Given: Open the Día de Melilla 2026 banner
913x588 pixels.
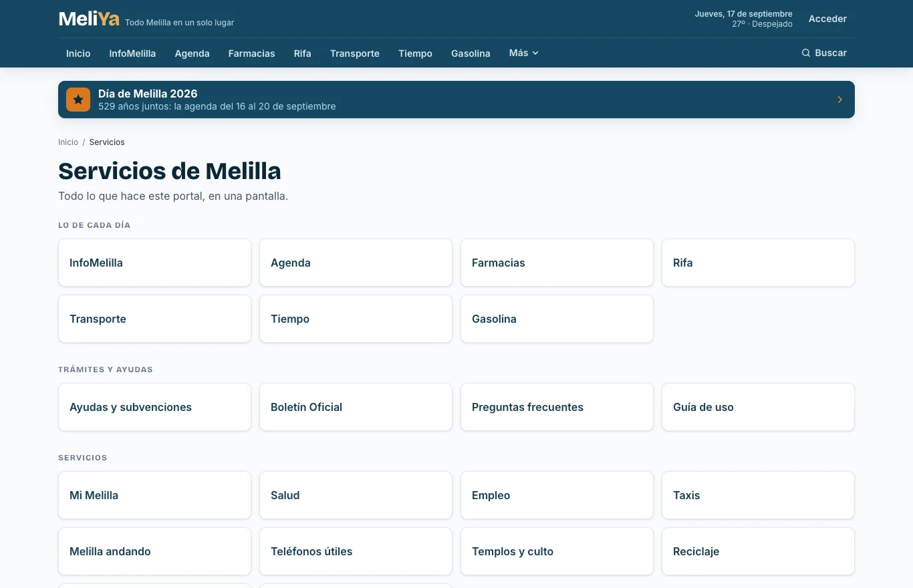Looking at the screenshot, I should pyautogui.click(x=456, y=100).
